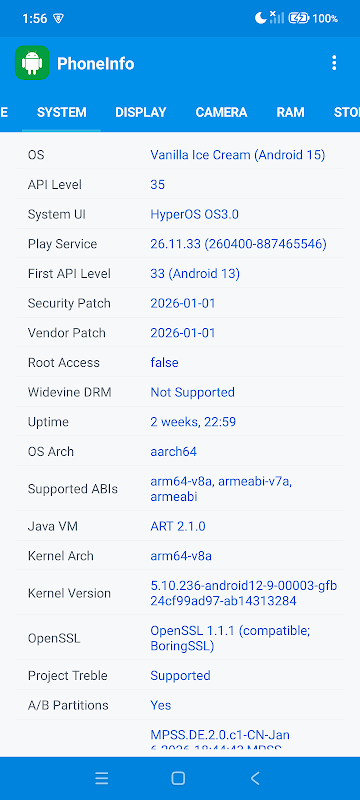Select the Kernel Version label

pos(69,593)
